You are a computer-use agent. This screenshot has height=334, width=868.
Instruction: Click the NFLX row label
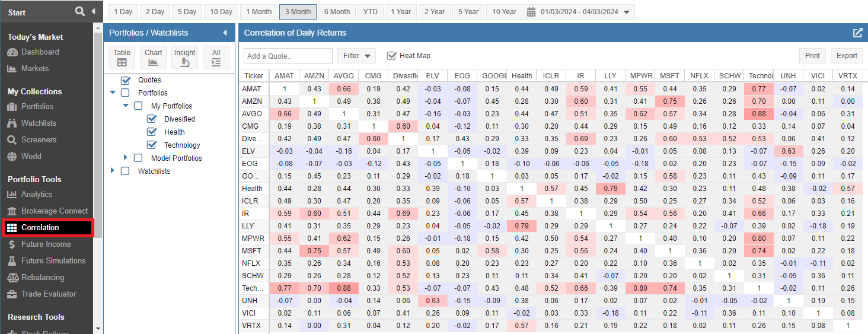coord(254,263)
